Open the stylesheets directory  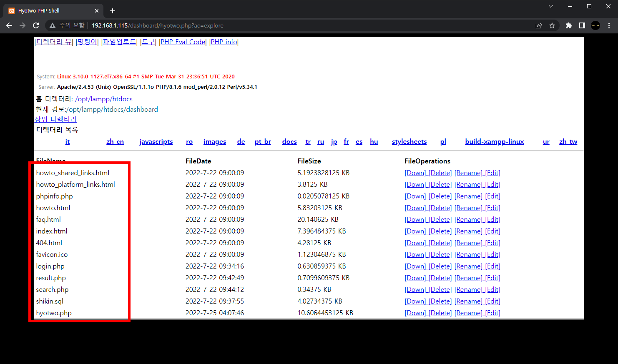[409, 142]
